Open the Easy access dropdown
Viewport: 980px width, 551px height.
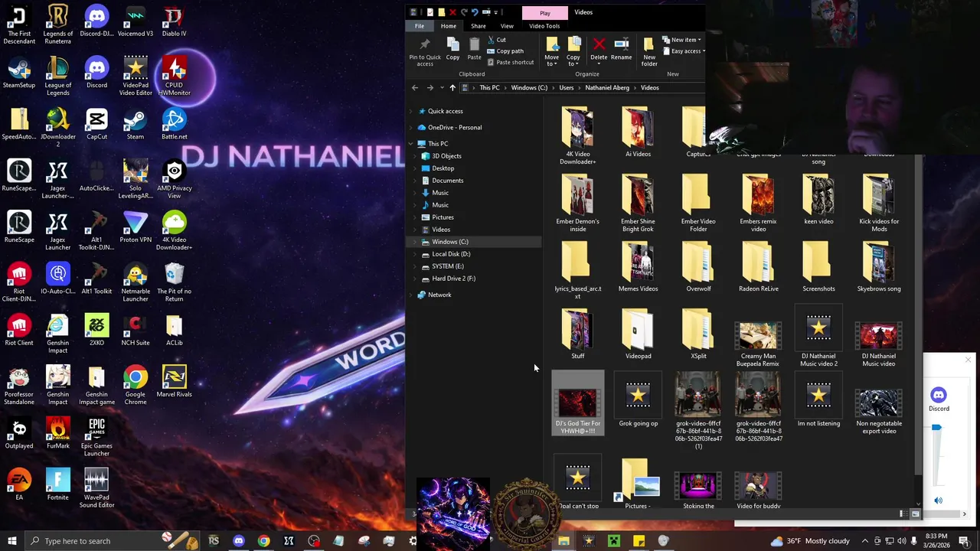[684, 51]
